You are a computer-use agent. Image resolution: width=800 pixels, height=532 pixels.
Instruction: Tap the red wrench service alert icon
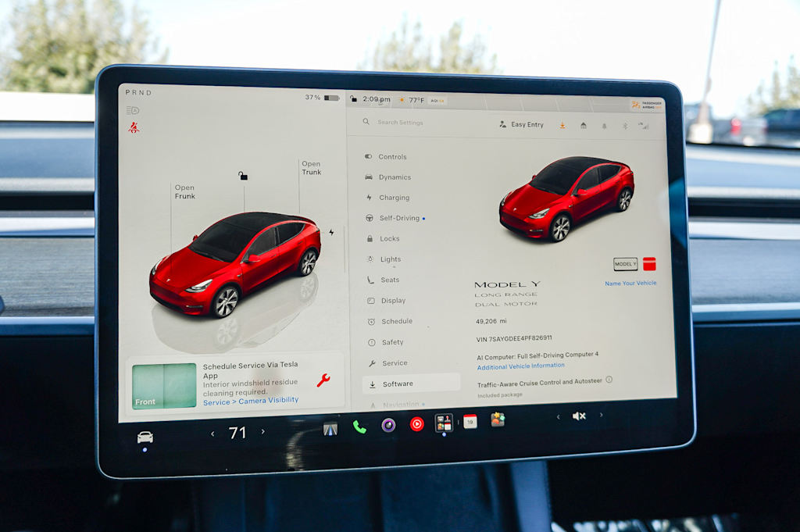click(323, 380)
